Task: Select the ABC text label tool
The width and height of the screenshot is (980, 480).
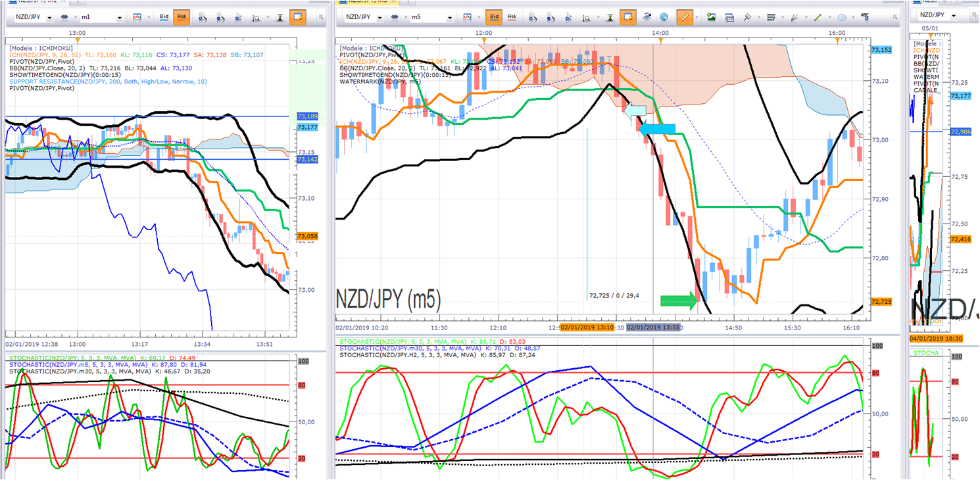Action: pos(864,16)
